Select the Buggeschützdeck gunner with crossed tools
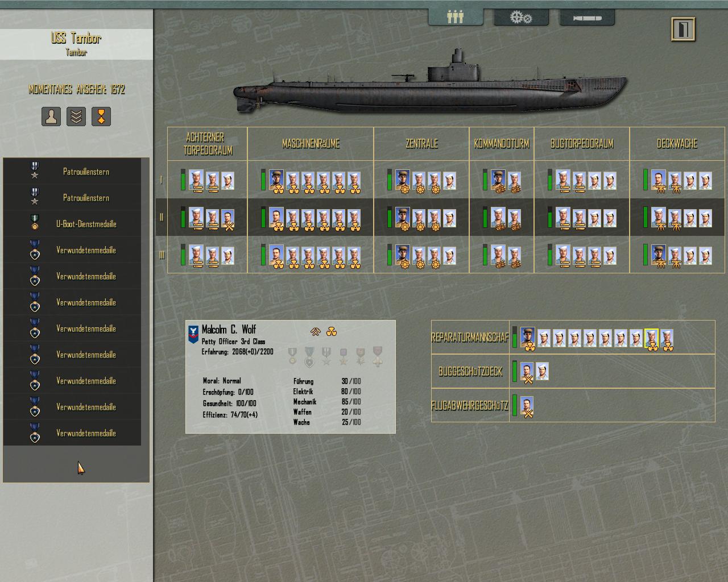 point(527,372)
